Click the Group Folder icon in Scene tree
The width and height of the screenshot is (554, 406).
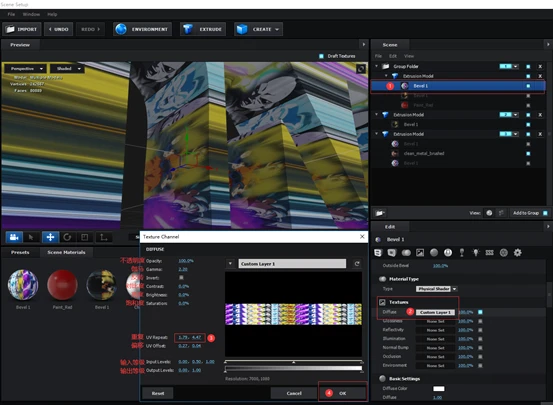tap(385, 66)
